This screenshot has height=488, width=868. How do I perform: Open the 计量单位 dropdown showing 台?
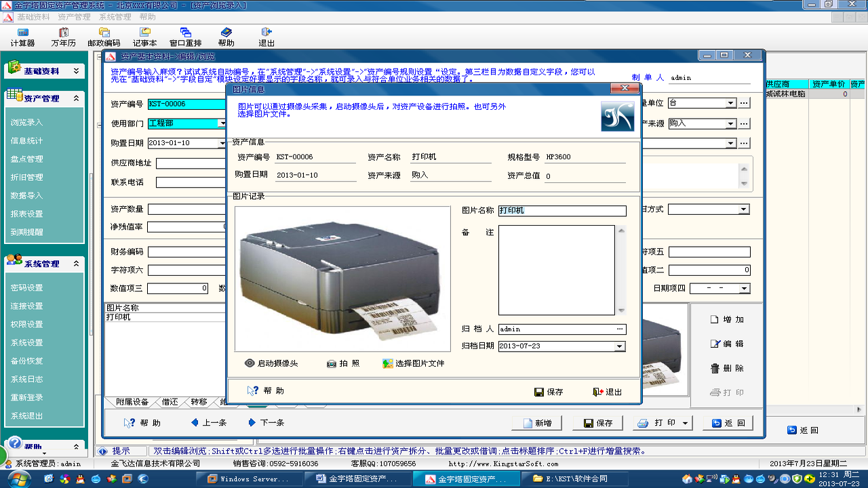(730, 103)
